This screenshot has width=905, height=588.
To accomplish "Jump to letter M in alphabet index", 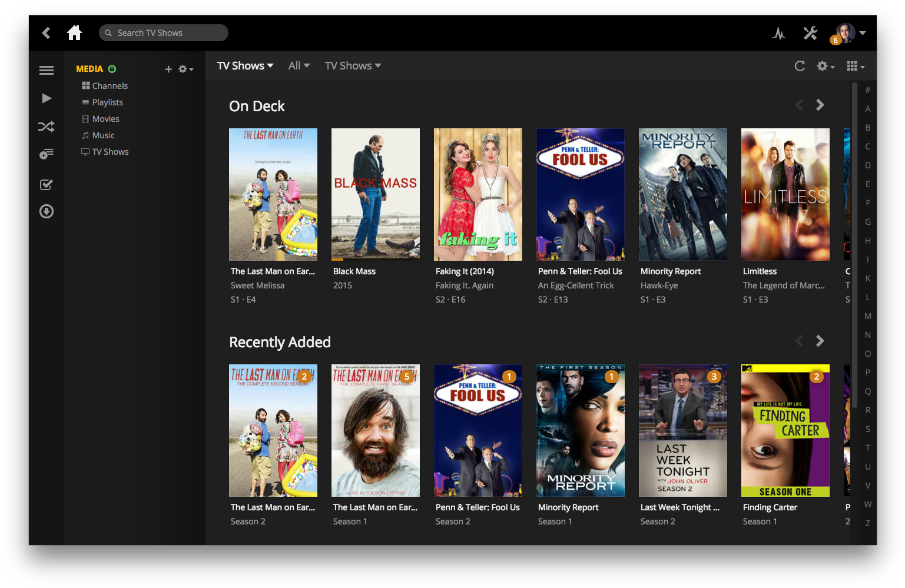I will (868, 316).
